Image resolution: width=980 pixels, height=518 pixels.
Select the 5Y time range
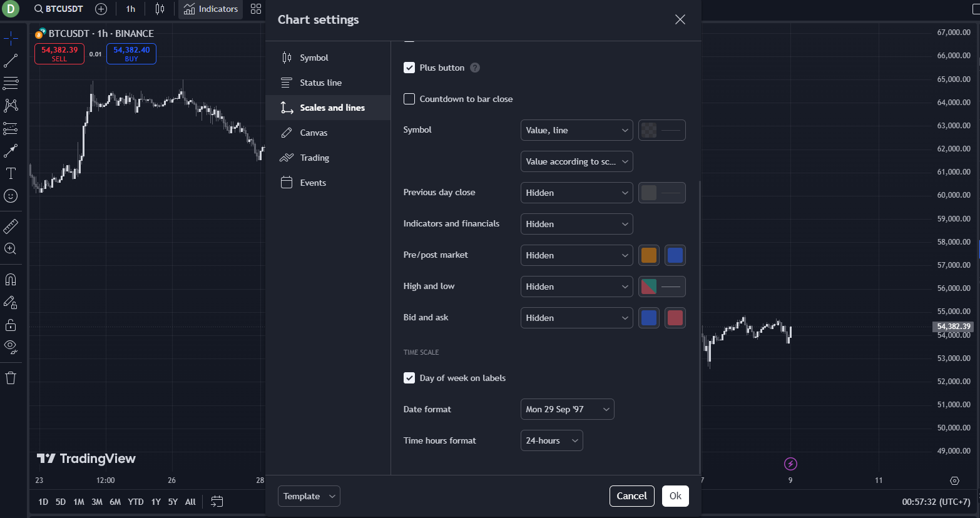pos(173,502)
